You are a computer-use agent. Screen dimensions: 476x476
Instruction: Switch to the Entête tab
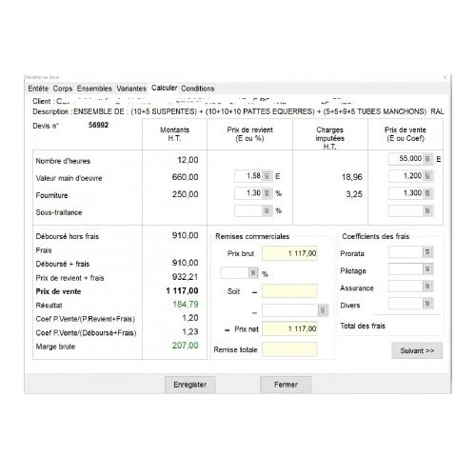38,89
